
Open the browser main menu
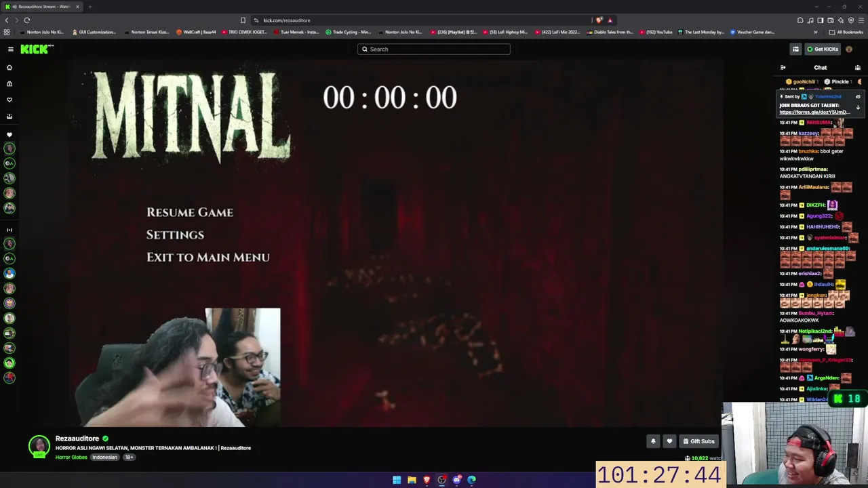pos(861,20)
